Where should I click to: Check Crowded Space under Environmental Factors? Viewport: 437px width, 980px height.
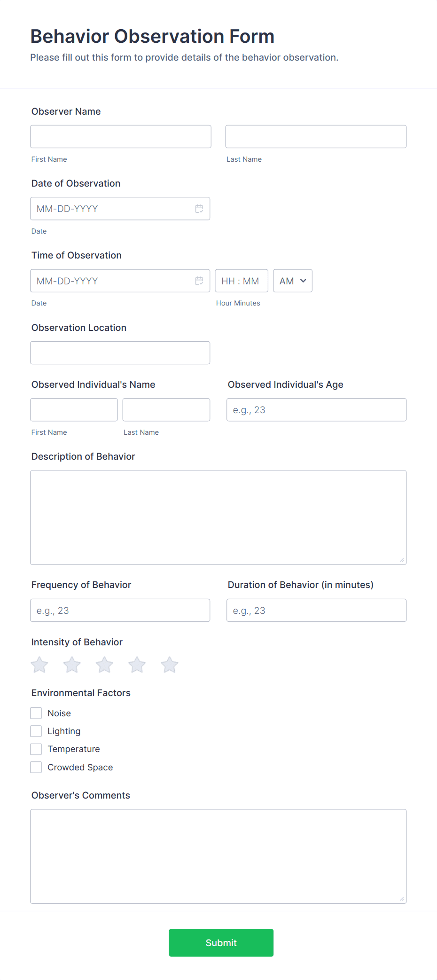point(36,767)
